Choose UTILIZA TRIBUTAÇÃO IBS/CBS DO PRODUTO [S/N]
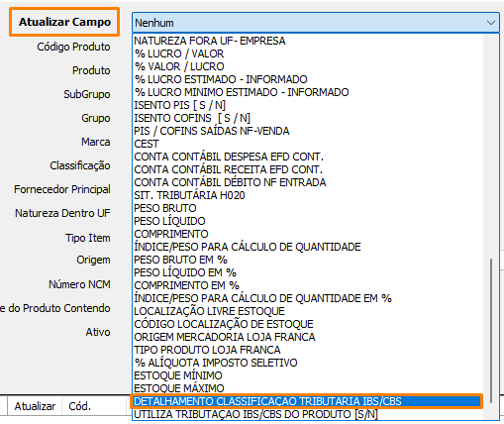The height and width of the screenshot is (424, 504). tap(308, 414)
